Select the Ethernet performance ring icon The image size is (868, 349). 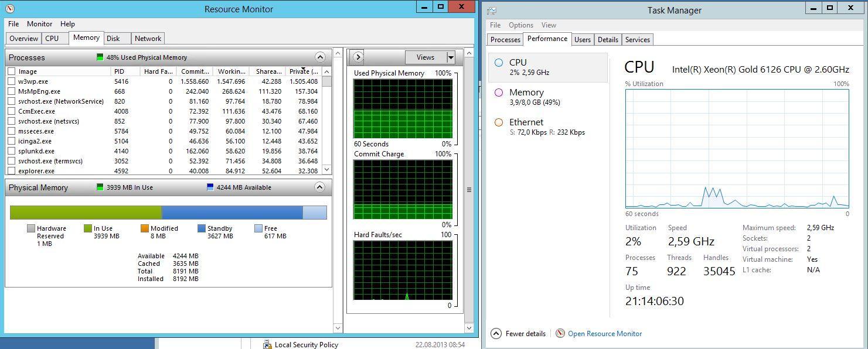pos(499,122)
